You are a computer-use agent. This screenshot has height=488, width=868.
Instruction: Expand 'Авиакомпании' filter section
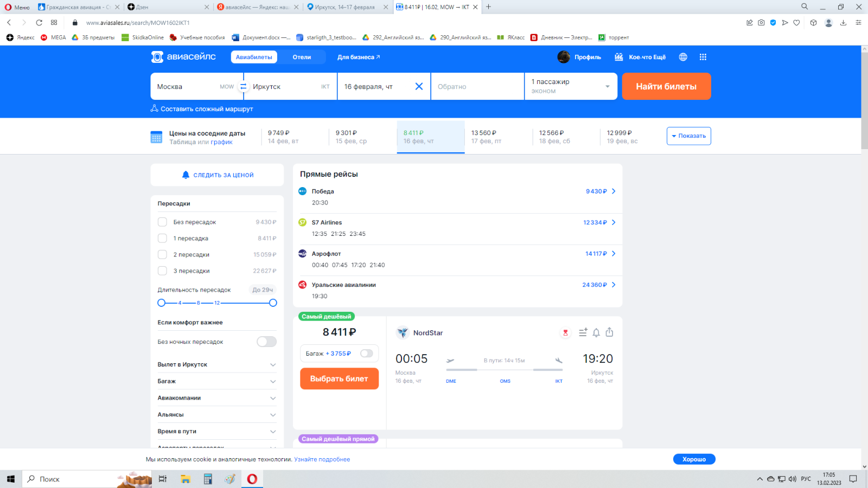point(217,398)
